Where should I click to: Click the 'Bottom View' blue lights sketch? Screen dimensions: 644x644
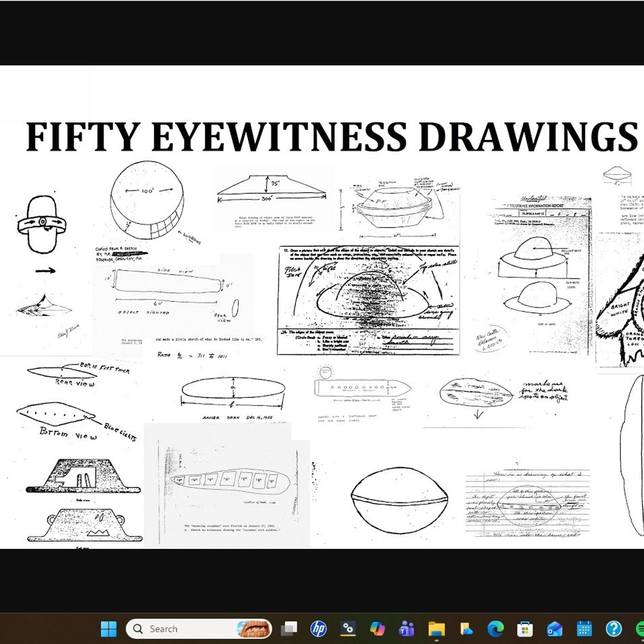click(x=76, y=421)
